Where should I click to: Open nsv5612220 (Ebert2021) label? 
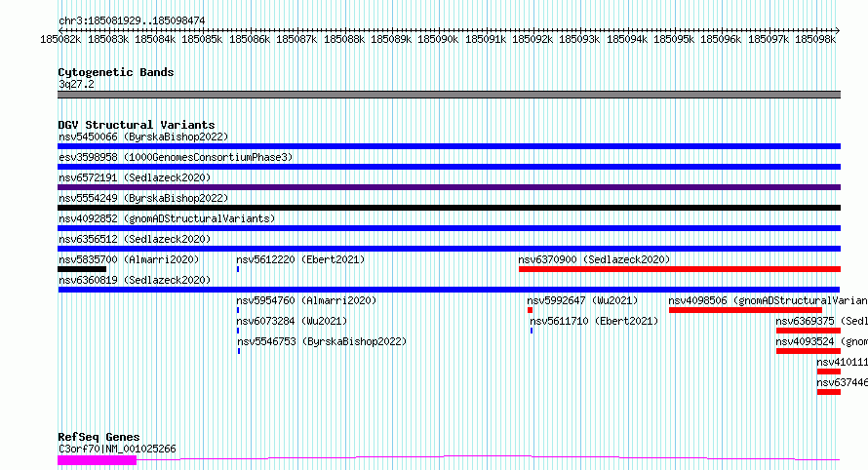coord(300,259)
